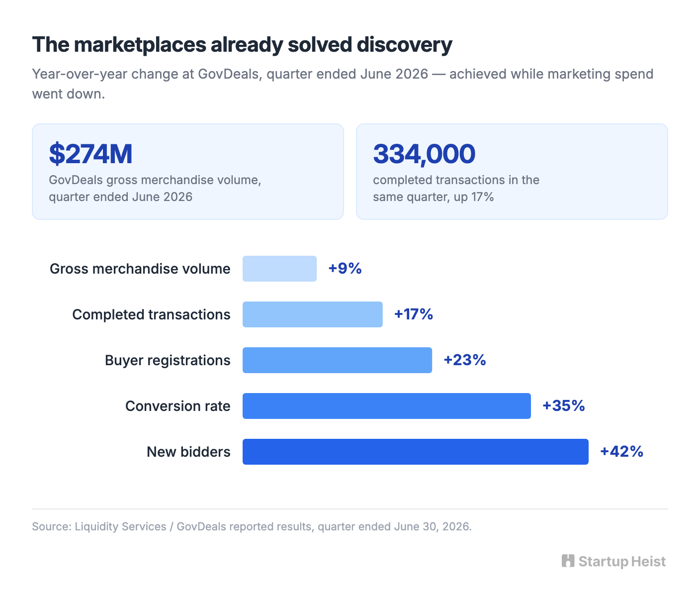The width and height of the screenshot is (700, 603).
Task: Click the "+9%" value label
Action: click(345, 269)
